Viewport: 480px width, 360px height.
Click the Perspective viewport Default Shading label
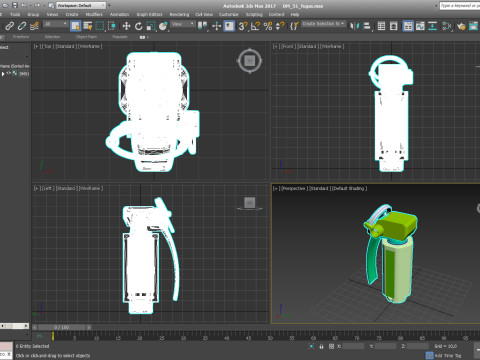(349, 188)
